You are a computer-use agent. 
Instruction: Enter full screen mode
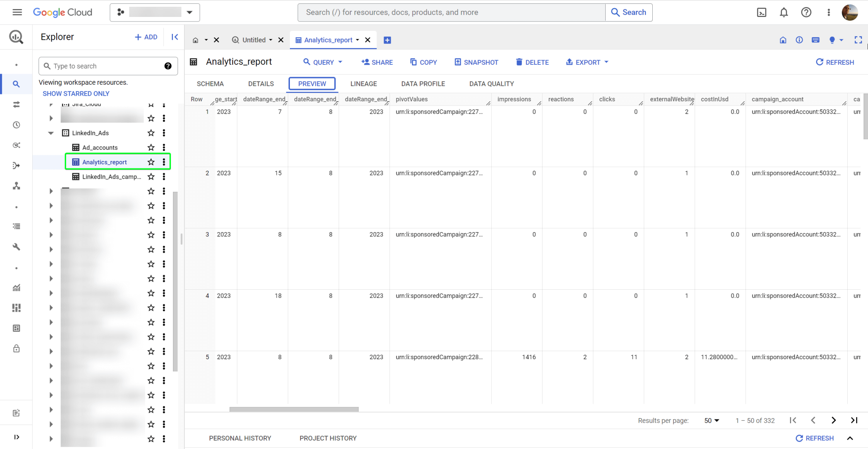[859, 40]
